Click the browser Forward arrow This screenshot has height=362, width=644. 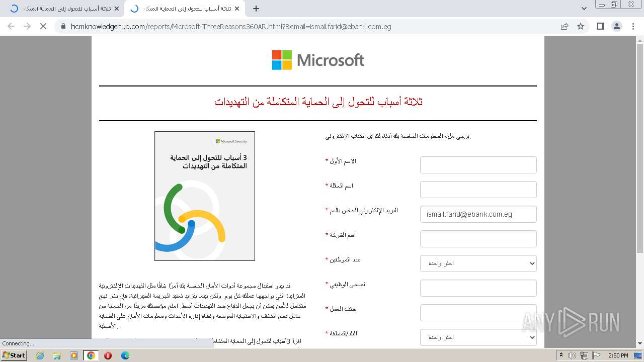pyautogui.click(x=27, y=26)
